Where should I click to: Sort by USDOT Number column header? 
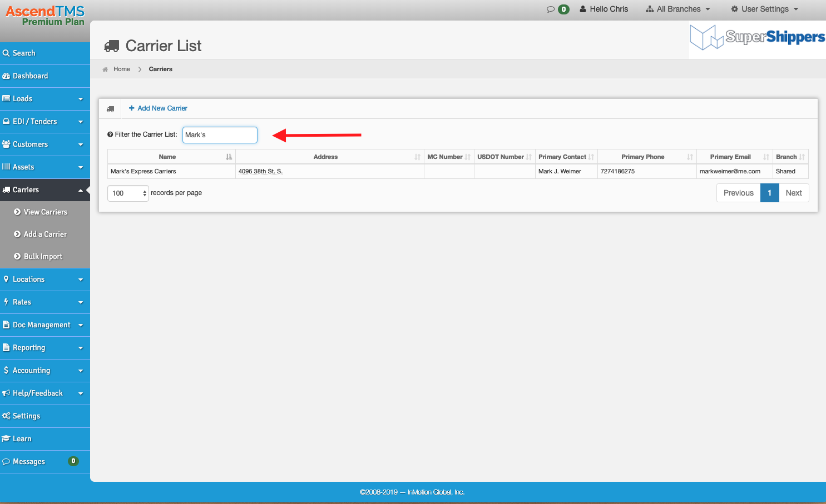pos(504,157)
